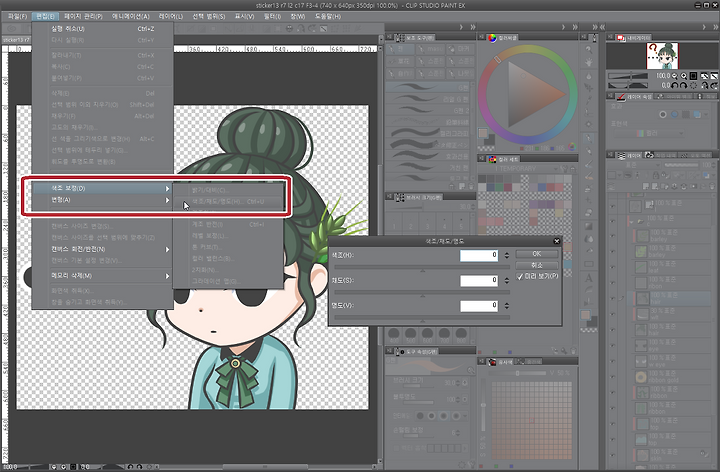Select the Zoom magnifier tool
Screen dimensions: 720x472
coord(589,50)
